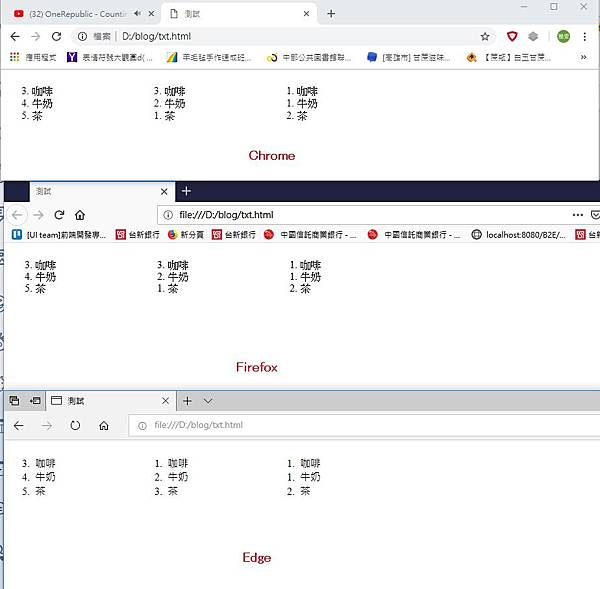
Task: Bookmark the page with Chrome's star icon
Action: 485,36
